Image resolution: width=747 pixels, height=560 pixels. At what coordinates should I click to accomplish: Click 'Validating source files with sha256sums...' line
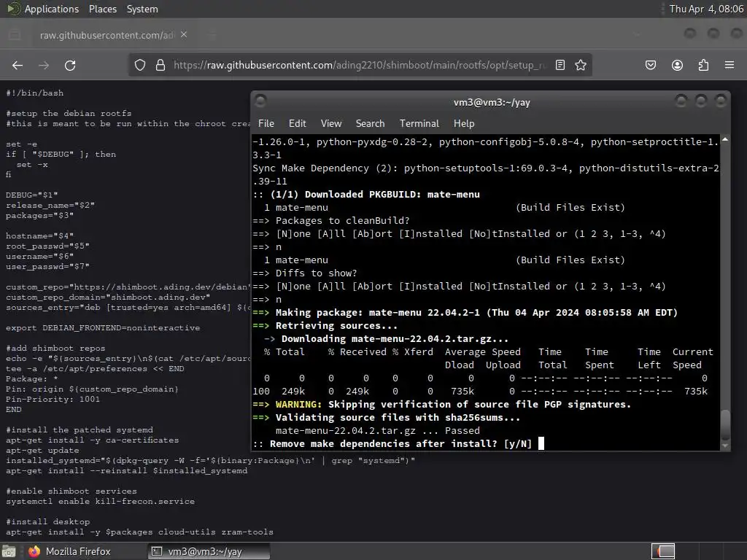[x=387, y=418]
